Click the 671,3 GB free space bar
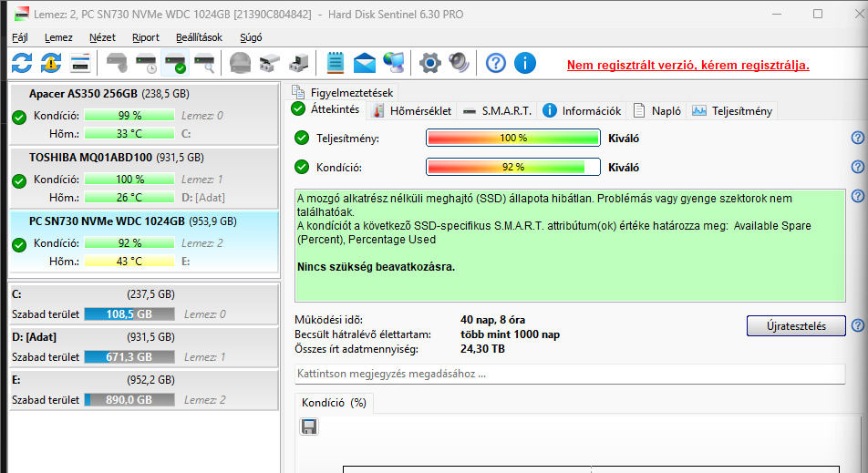868x473 pixels. (x=129, y=357)
